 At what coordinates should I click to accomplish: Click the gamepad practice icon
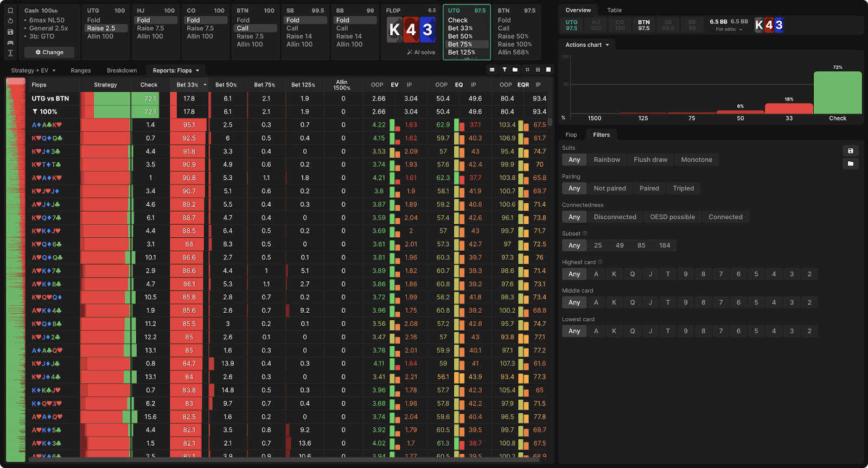tap(10, 42)
